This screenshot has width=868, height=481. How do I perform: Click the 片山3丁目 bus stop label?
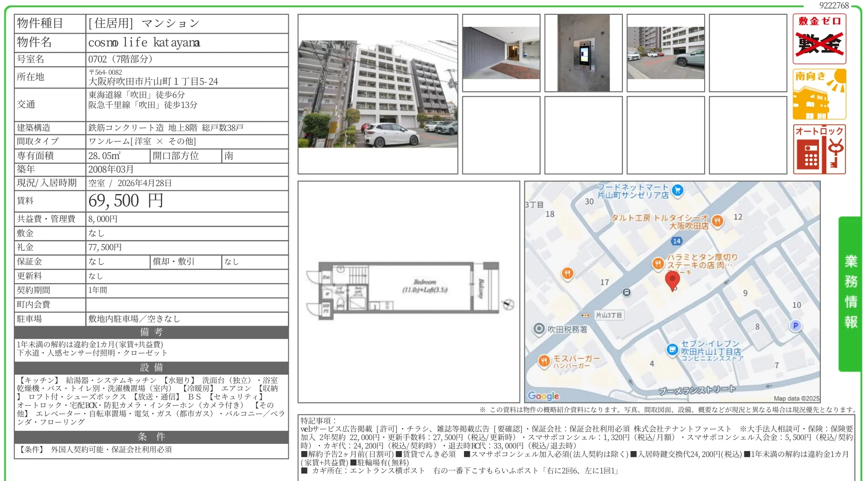click(x=608, y=315)
